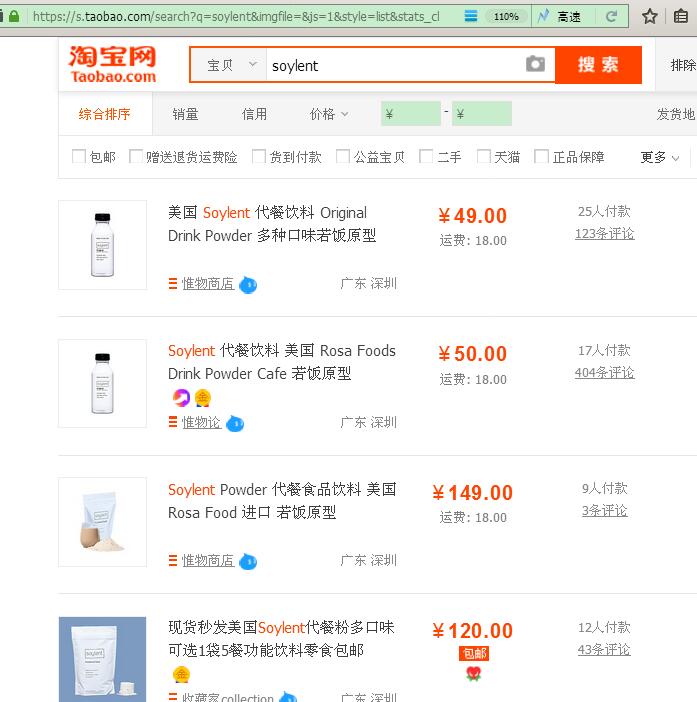Click the camera image-search icon
Viewport: 697px width, 702px height.
pos(535,64)
